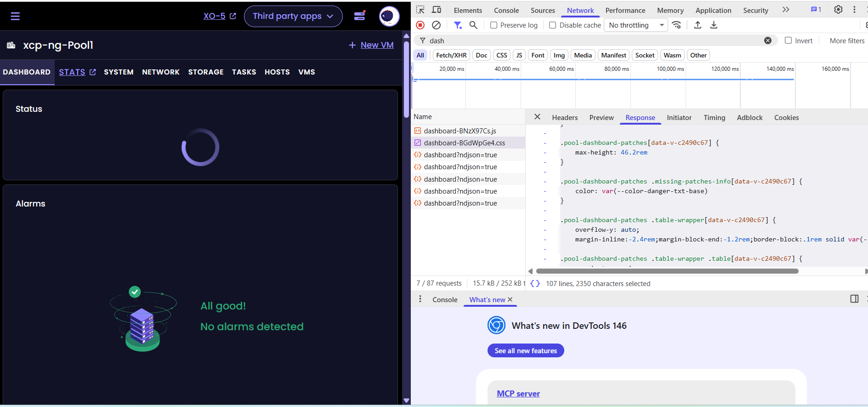Open the DevTools Console panel tab
This screenshot has height=407, width=868.
[x=506, y=10]
